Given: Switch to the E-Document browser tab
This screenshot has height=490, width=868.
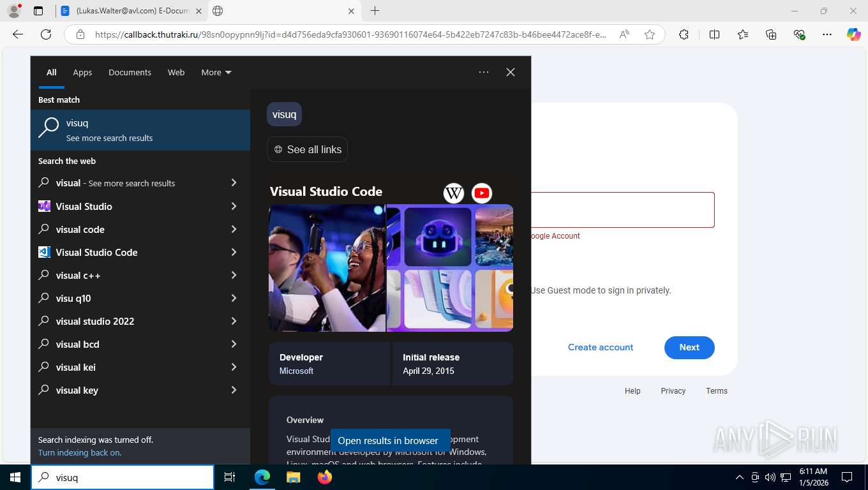Looking at the screenshot, I should tap(131, 11).
